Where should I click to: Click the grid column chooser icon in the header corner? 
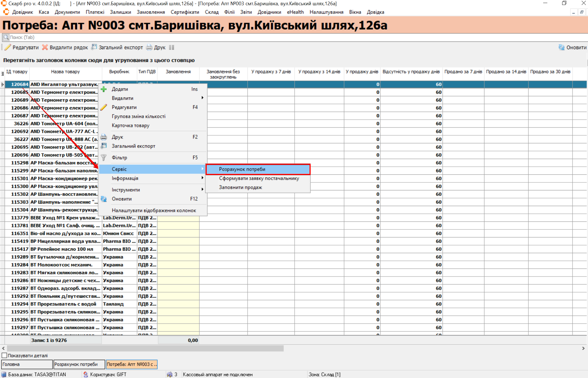point(2,73)
